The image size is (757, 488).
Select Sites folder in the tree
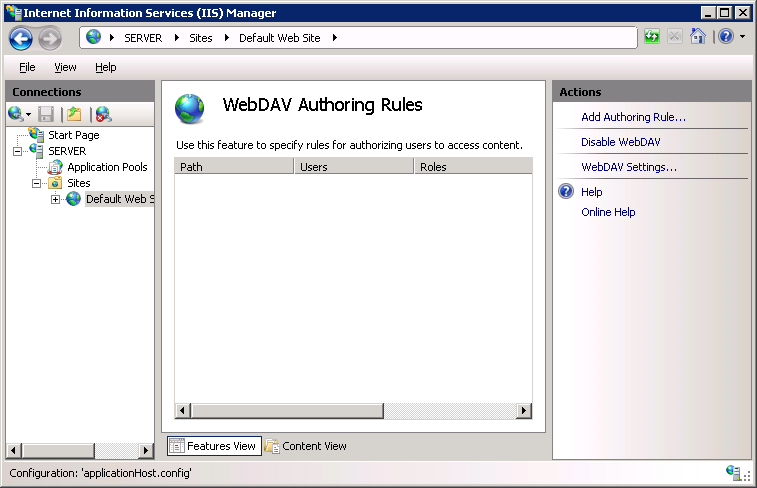coord(79,183)
